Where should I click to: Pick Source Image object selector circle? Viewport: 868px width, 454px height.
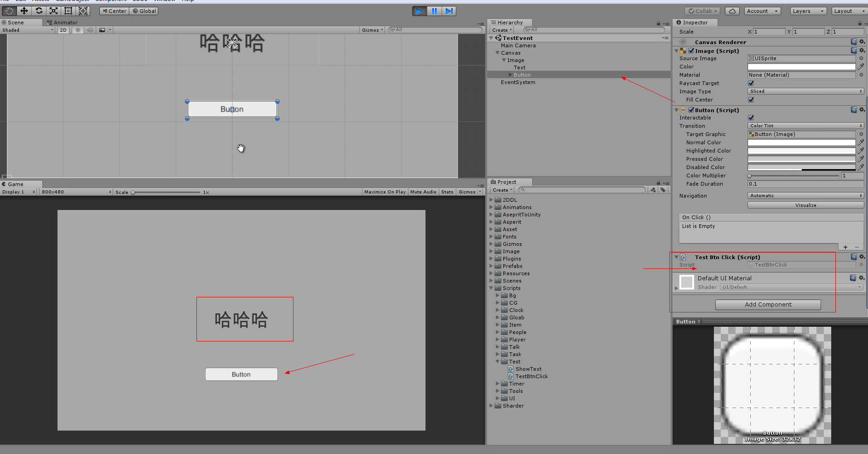click(x=861, y=58)
